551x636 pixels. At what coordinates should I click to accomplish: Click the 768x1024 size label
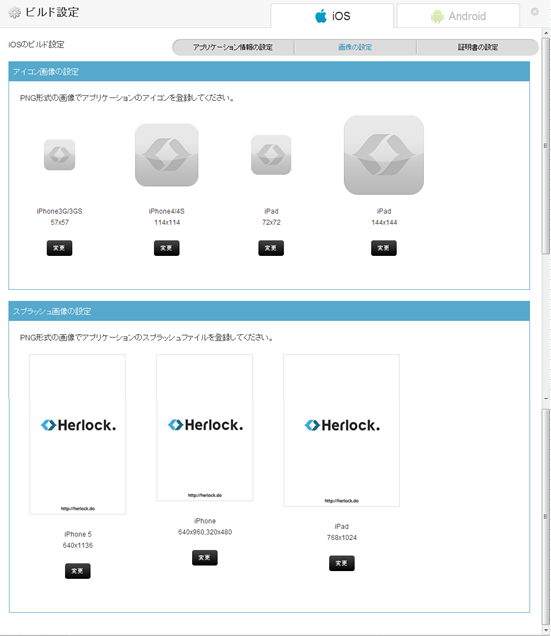pos(342,537)
